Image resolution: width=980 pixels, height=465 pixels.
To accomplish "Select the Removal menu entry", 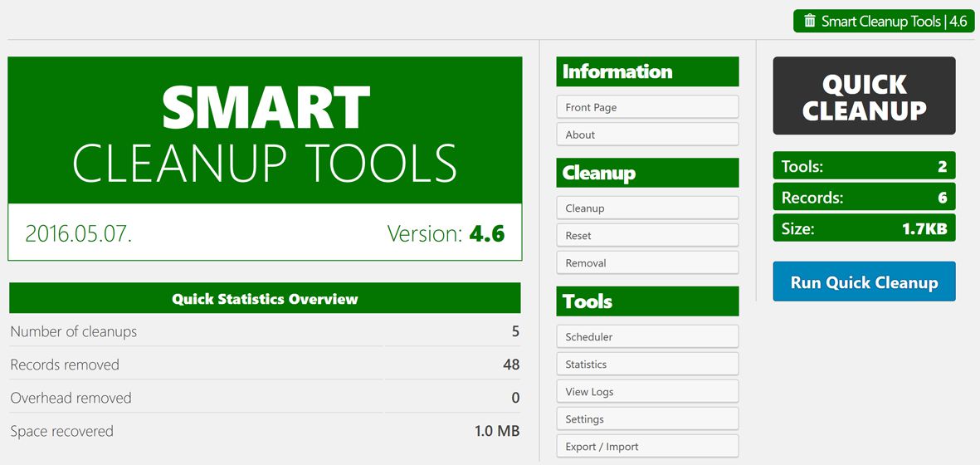I will click(646, 263).
